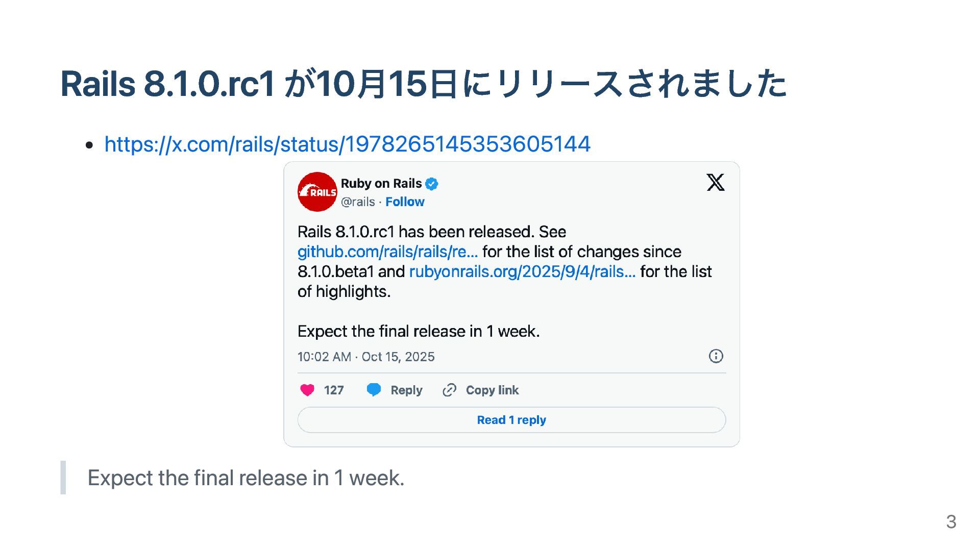
Task: Click the Copy link text
Action: tap(492, 390)
